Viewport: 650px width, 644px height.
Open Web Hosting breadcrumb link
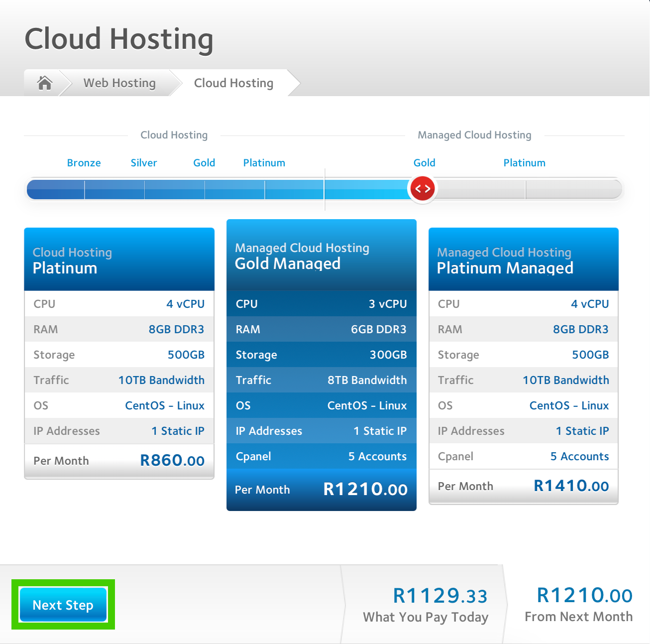pos(119,83)
